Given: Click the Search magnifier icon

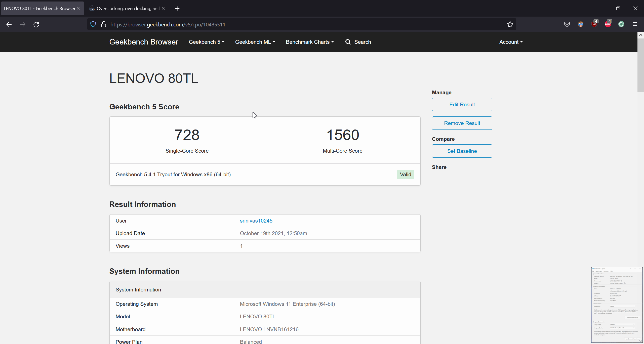Looking at the screenshot, I should tap(348, 42).
